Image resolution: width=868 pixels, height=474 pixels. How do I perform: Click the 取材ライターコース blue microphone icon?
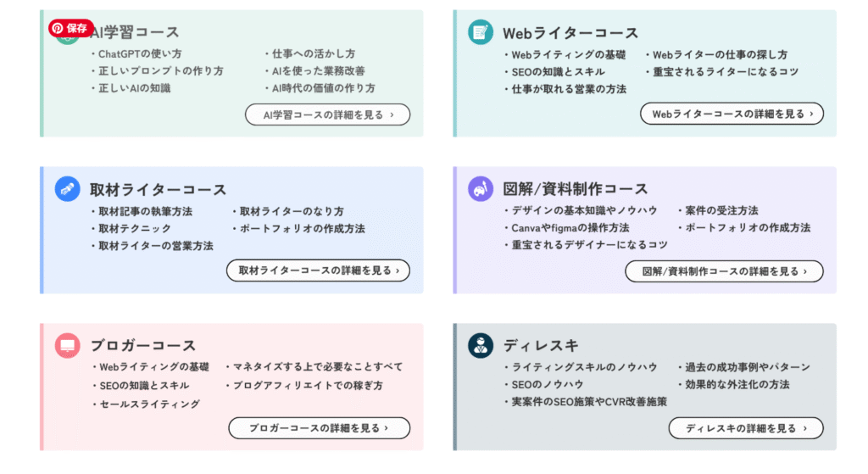click(68, 189)
